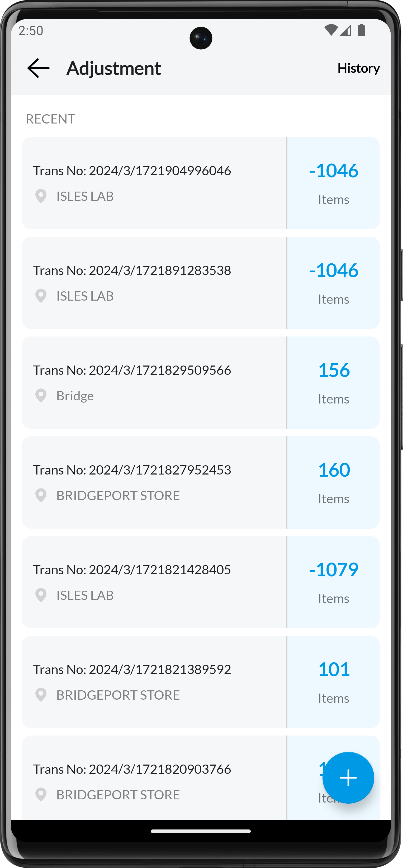Click location pin beside first ISLES LAB

41,196
